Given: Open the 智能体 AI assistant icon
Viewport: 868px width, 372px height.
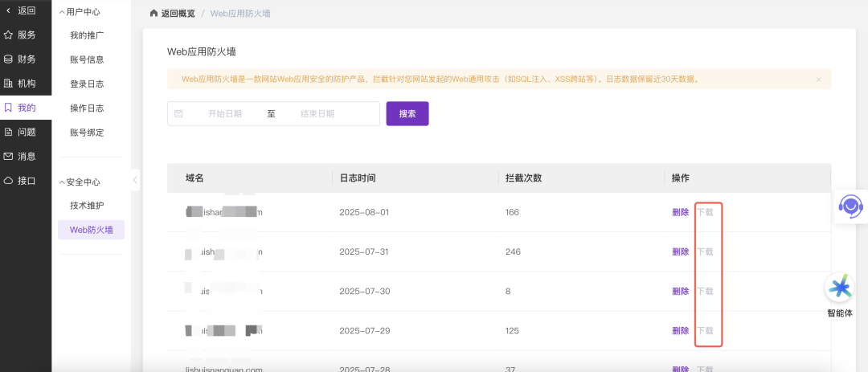Looking at the screenshot, I should [x=841, y=287].
